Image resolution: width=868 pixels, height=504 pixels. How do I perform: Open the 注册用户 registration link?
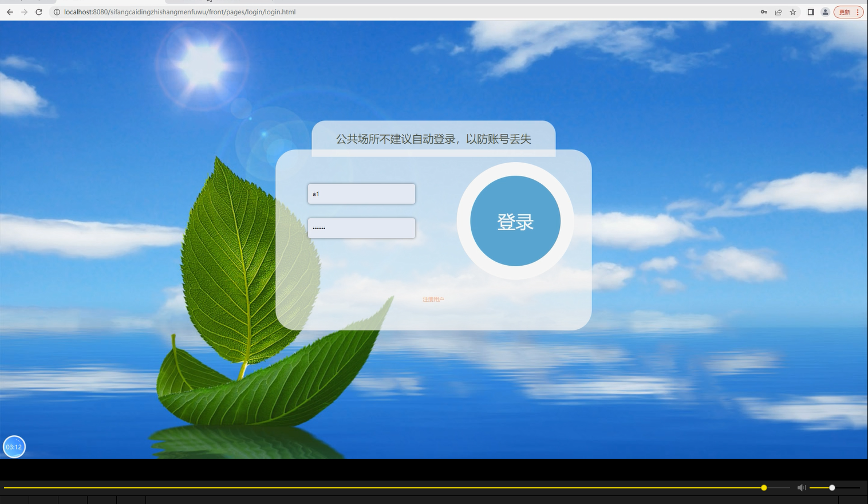tap(433, 298)
